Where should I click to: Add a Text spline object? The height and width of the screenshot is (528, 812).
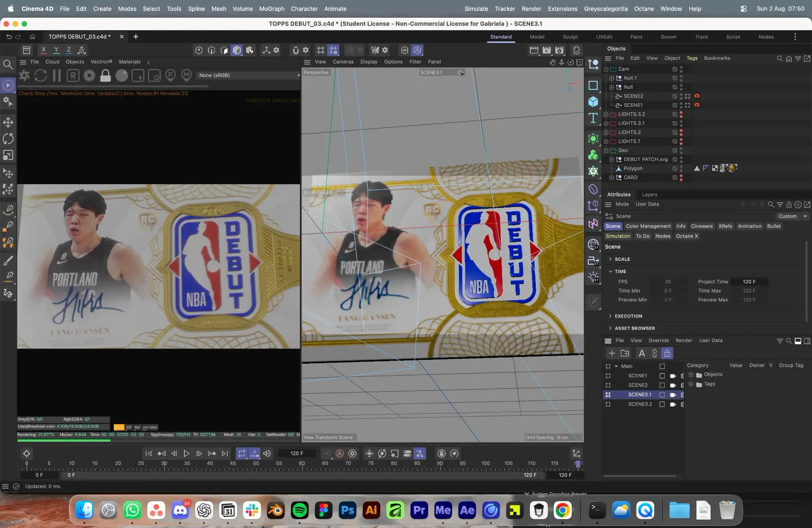(593, 118)
